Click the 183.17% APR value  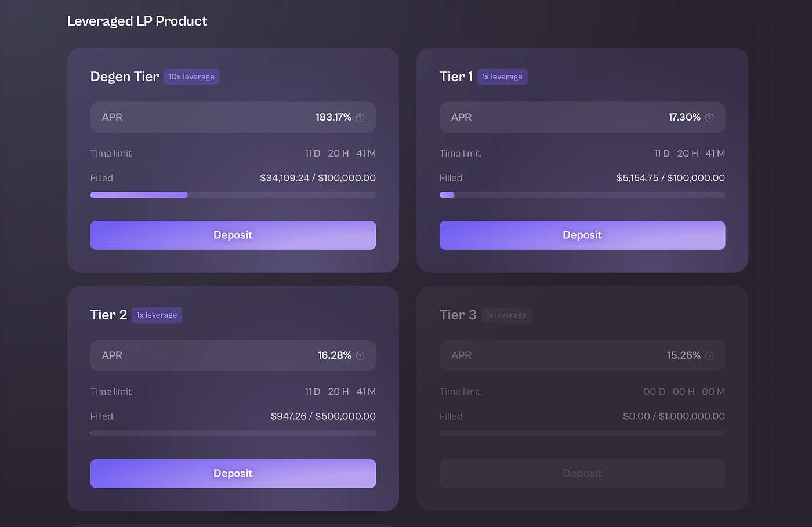(x=333, y=117)
